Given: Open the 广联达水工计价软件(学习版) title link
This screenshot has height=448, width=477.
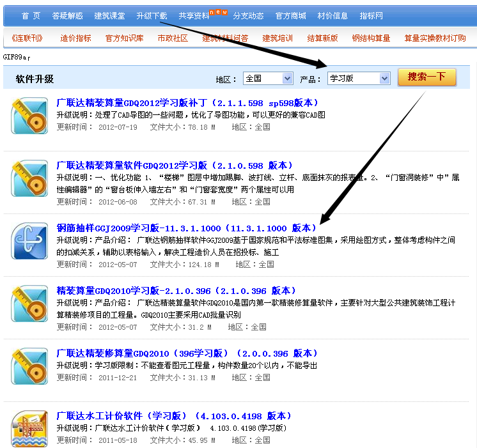Looking at the screenshot, I should (x=174, y=417).
